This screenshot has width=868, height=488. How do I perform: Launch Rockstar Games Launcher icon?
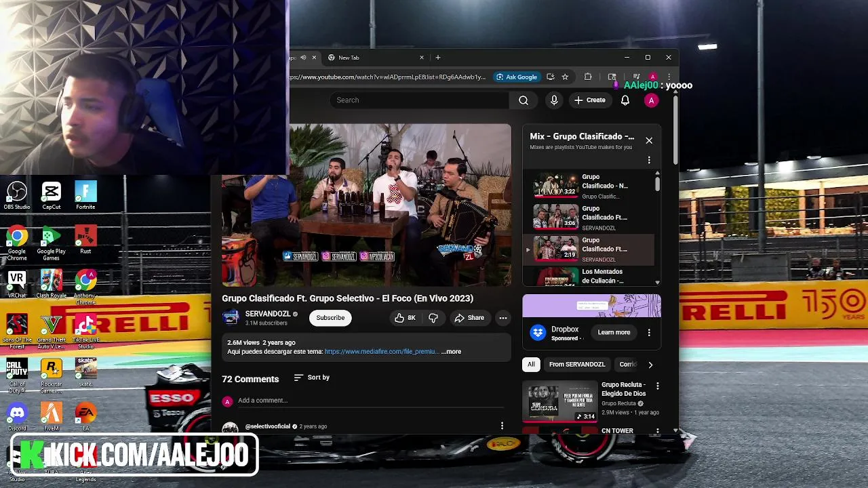coord(51,376)
